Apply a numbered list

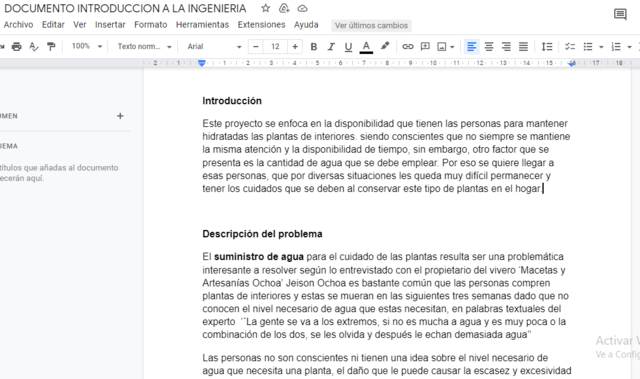(x=616, y=47)
